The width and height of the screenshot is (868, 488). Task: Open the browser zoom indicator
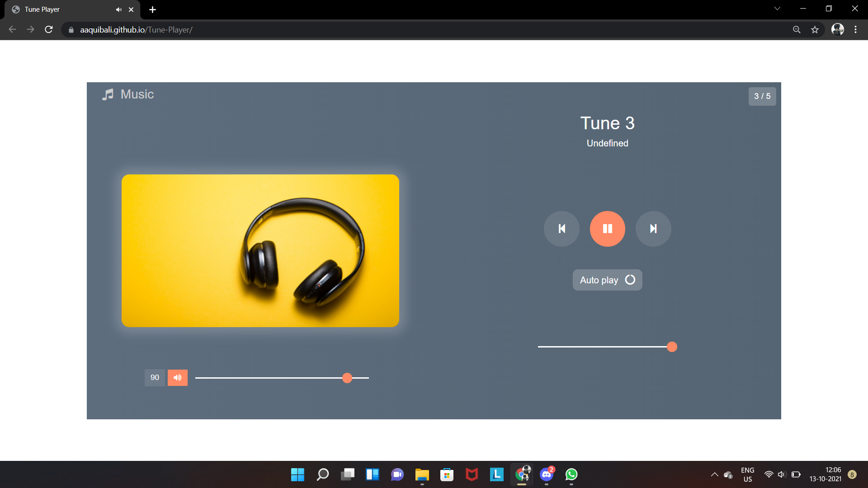[x=797, y=30]
